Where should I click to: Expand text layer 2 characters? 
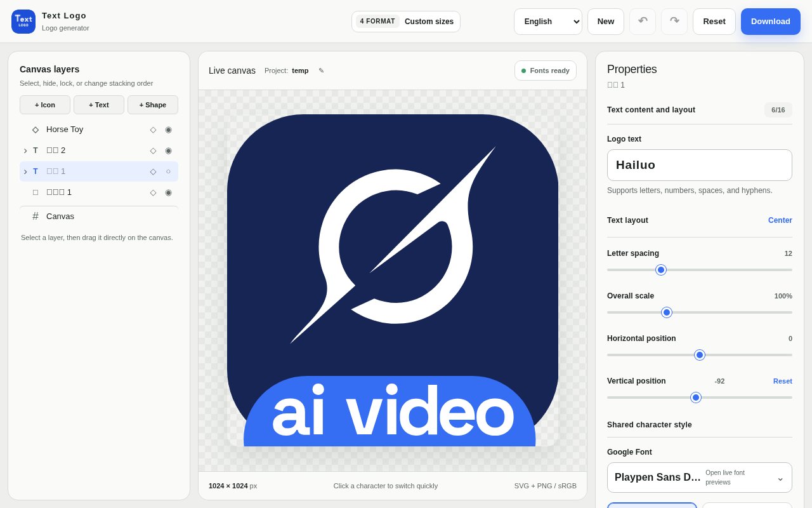25,150
